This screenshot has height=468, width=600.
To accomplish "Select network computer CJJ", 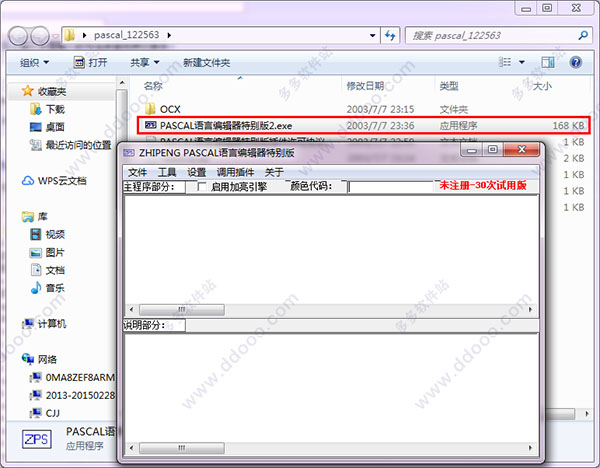I will point(52,413).
